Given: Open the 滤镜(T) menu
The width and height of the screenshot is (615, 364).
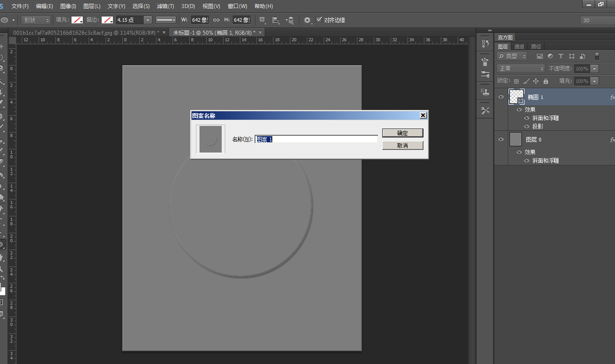Looking at the screenshot, I should click(x=165, y=6).
